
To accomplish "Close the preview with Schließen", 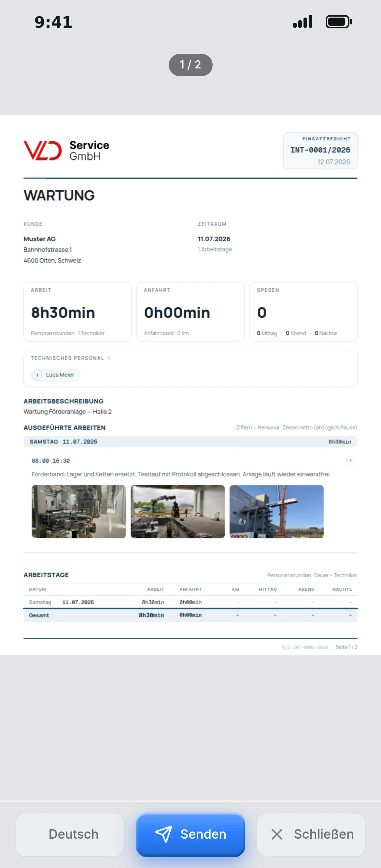I will [311, 834].
